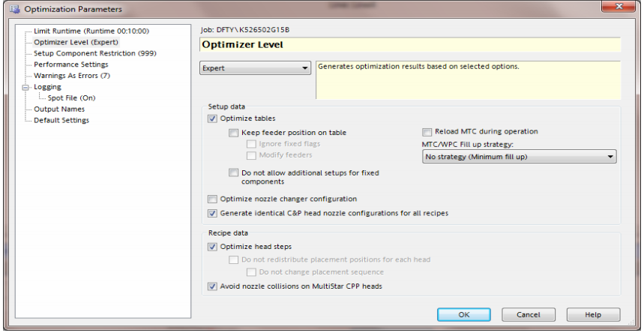This screenshot has width=644, height=333.
Task: Check Do not allow additional setups option
Action: tap(234, 172)
